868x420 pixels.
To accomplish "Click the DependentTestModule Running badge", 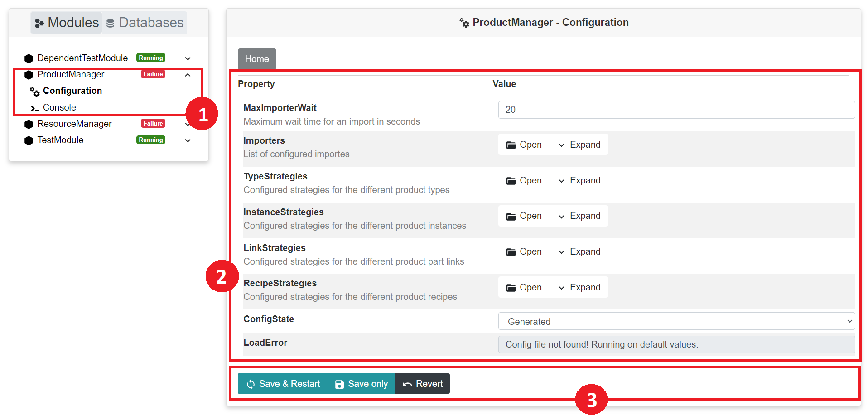I will [151, 58].
